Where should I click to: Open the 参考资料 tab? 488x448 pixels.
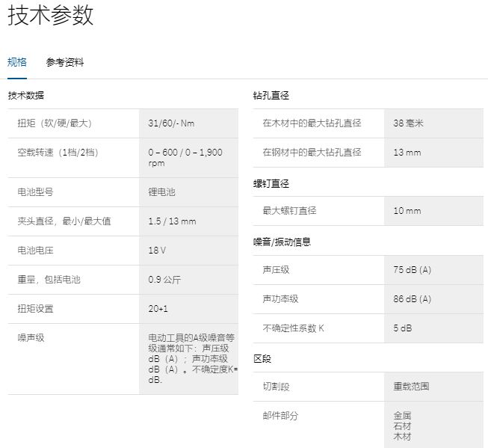pyautogui.click(x=65, y=62)
